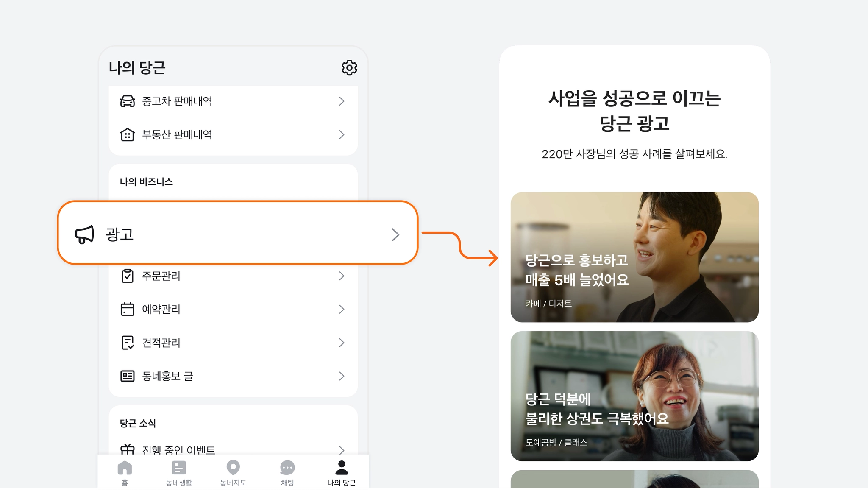Click the 당근 소식 section header
Viewport: 868px width, 491px height.
click(x=138, y=423)
